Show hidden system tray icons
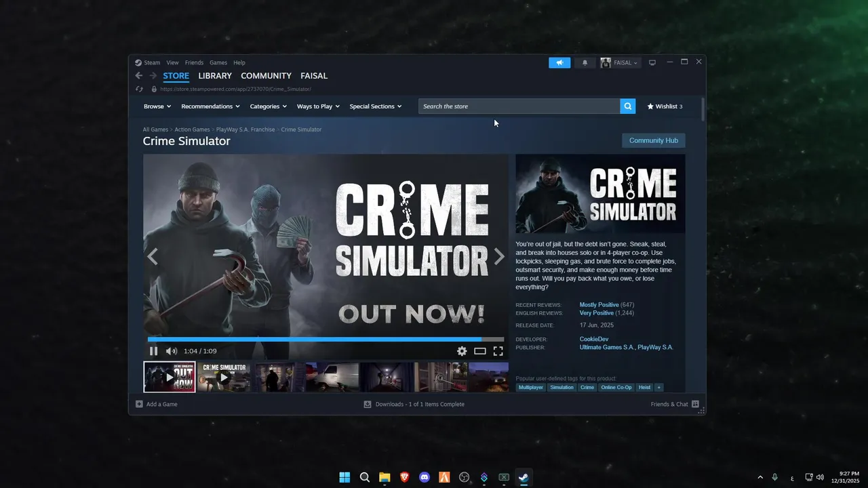 pyautogui.click(x=760, y=477)
